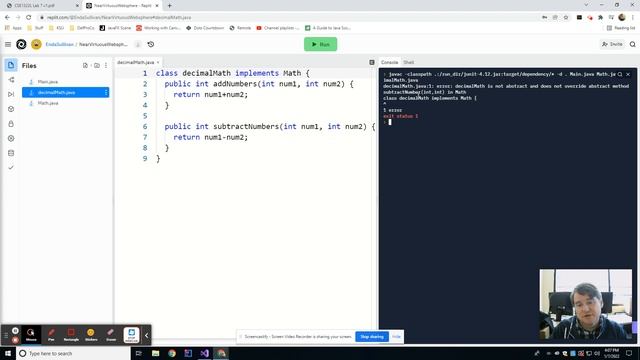The width and height of the screenshot is (640, 360).
Task: Open the Database sidebar icon
Action: click(x=11, y=153)
